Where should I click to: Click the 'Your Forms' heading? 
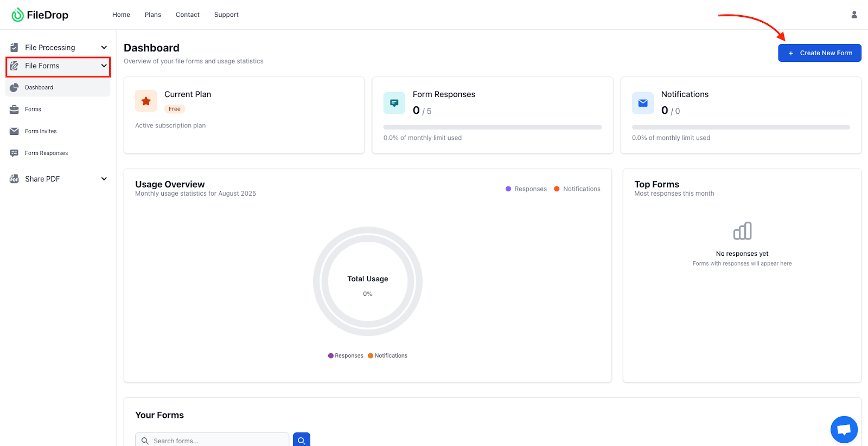[159, 415]
